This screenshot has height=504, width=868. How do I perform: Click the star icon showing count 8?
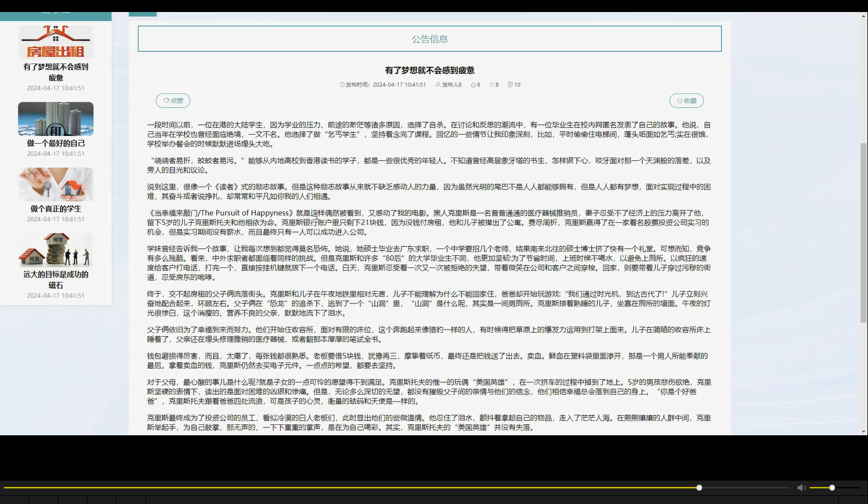[x=490, y=84]
